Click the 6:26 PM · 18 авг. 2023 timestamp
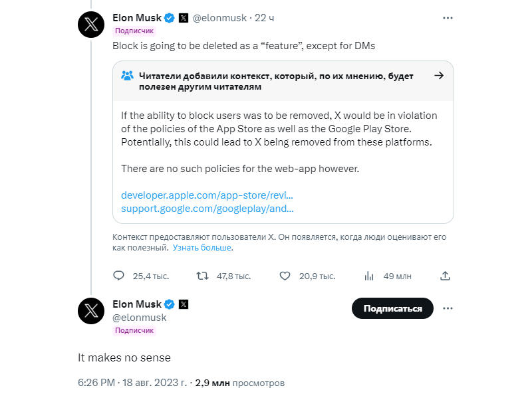532x400 pixels. click(x=133, y=383)
